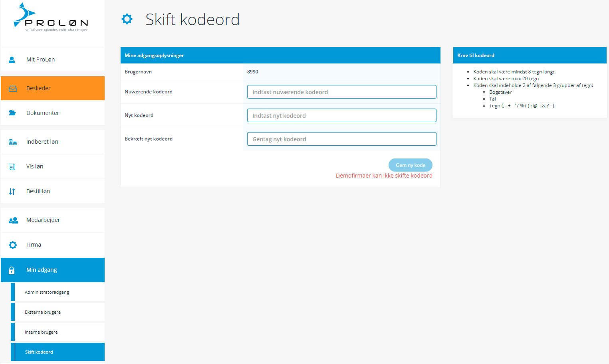Screen dimensions: 609x364
Task: Click the inbox icon beside Beskeder
Action: [13, 89]
